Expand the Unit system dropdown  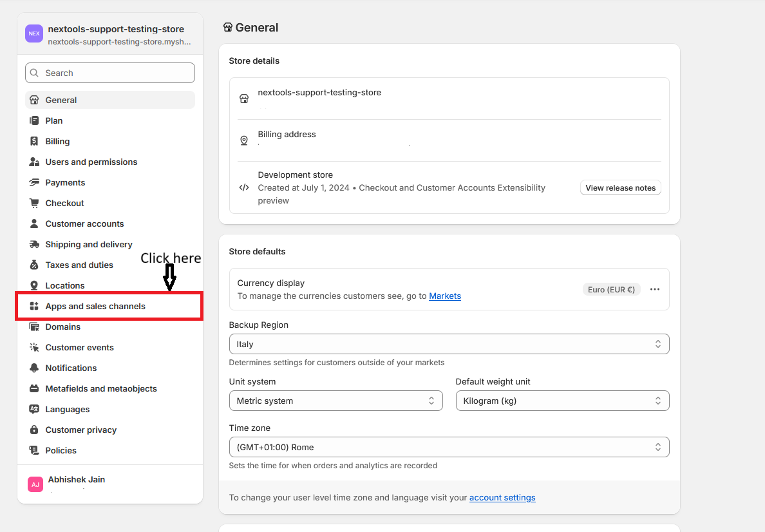pos(335,401)
